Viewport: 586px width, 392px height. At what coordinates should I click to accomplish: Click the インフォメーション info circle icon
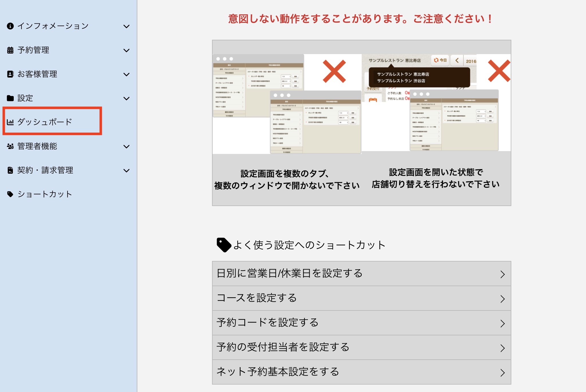[10, 26]
